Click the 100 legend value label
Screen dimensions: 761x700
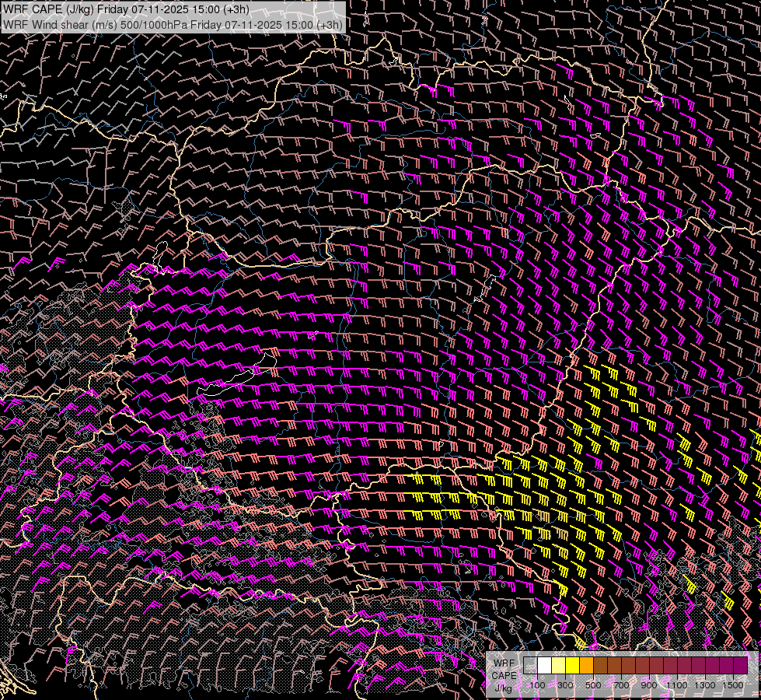click(537, 685)
